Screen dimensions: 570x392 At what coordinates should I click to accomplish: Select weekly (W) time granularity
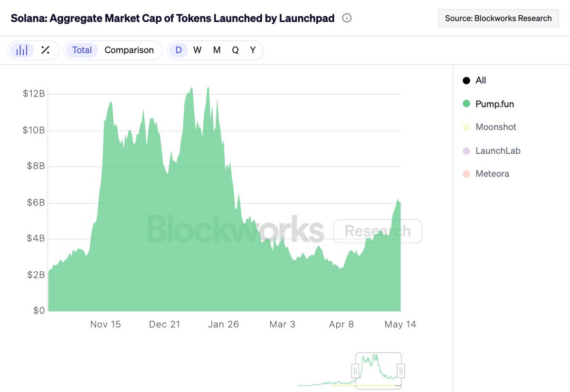[x=198, y=50]
